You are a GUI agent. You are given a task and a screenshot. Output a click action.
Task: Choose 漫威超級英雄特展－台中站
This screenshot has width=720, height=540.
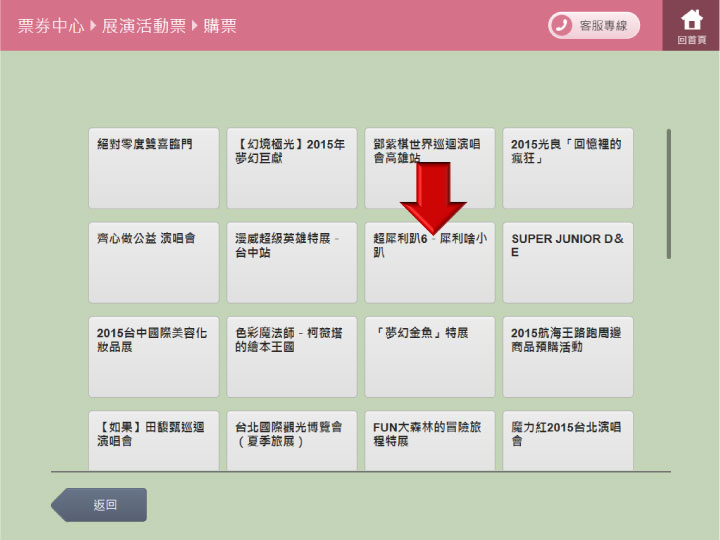291,262
